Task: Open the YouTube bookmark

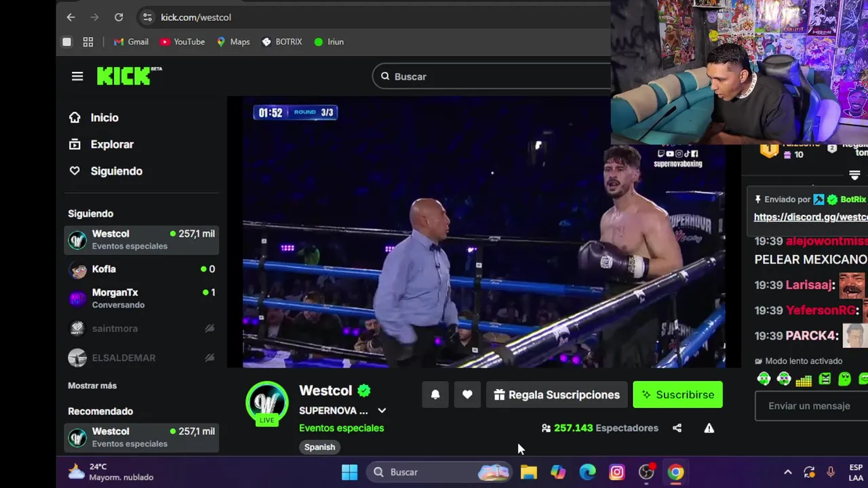Action: click(x=182, y=42)
